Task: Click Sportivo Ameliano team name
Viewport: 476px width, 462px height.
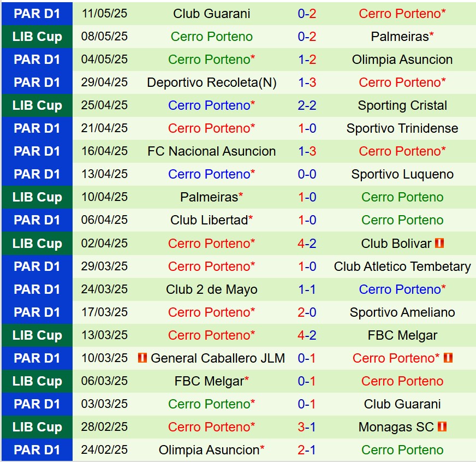Action: pos(402,312)
